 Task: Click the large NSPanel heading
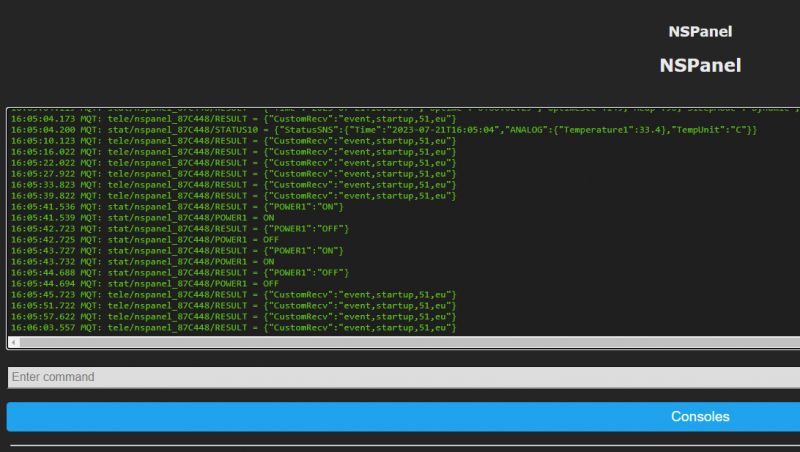coord(700,65)
